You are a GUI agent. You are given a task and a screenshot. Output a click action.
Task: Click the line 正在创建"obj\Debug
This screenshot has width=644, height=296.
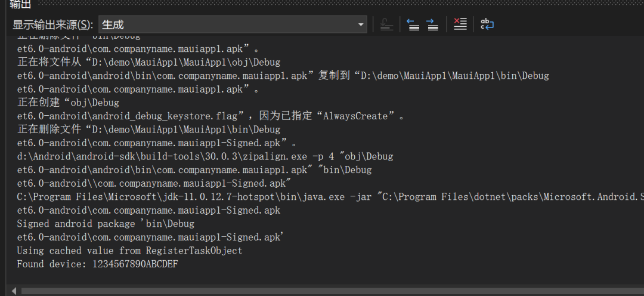(x=68, y=103)
